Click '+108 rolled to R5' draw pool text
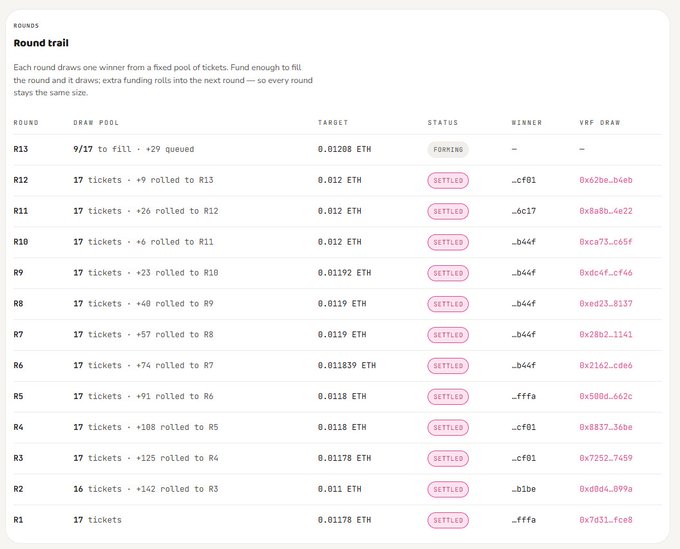This screenshot has width=680, height=549. 177,427
